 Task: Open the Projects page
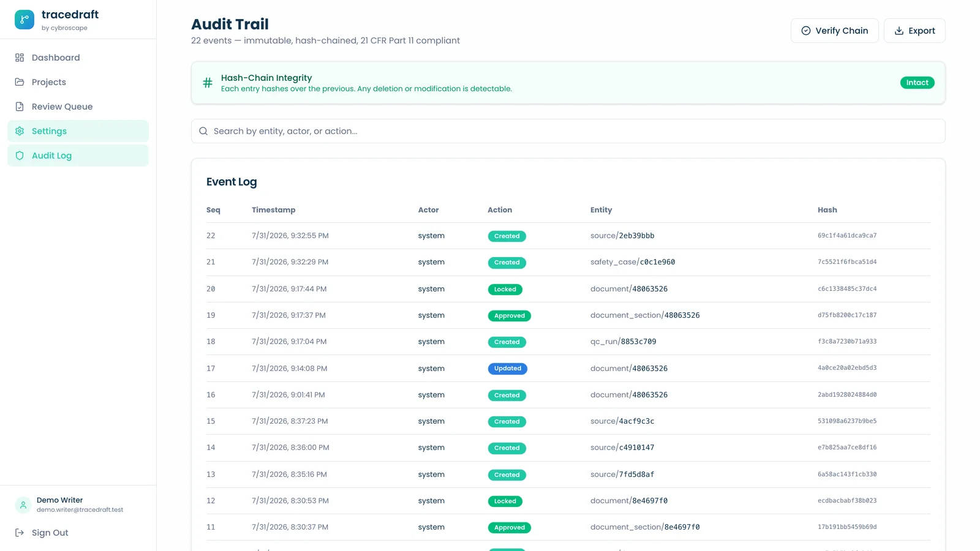[78, 82]
